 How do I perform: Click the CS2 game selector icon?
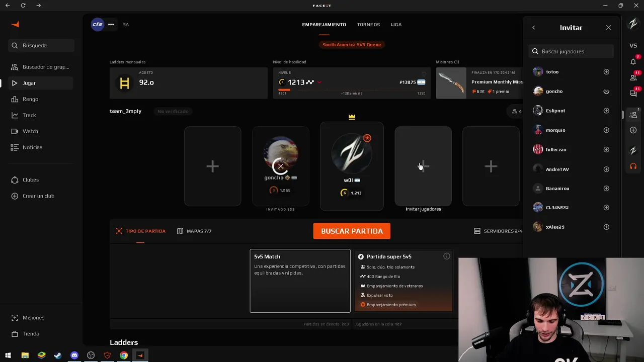tap(98, 24)
